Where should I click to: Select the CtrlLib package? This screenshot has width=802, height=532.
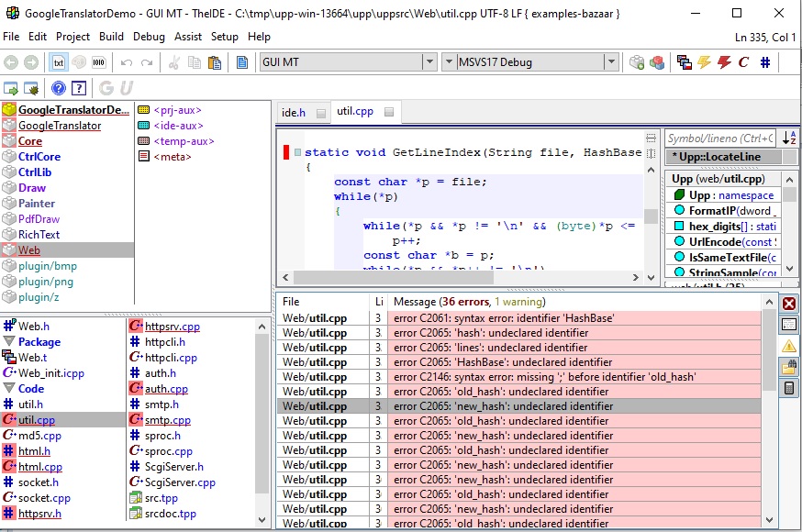tap(35, 172)
